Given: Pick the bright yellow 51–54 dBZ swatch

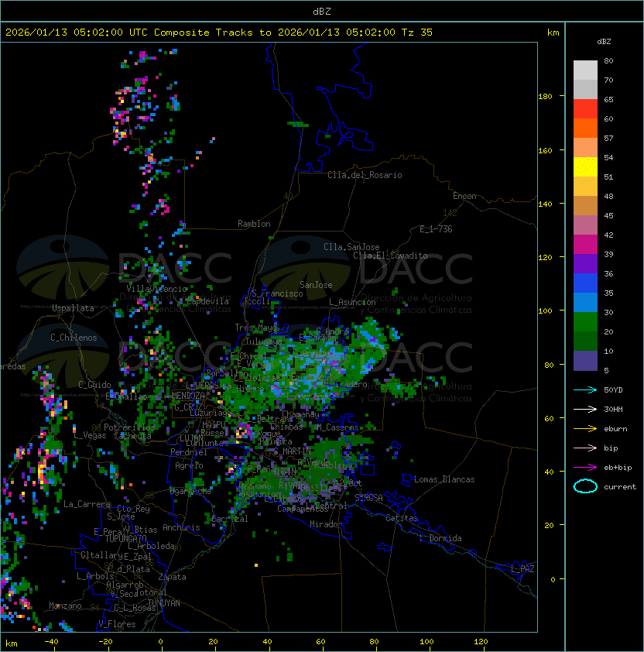Looking at the screenshot, I should (585, 166).
